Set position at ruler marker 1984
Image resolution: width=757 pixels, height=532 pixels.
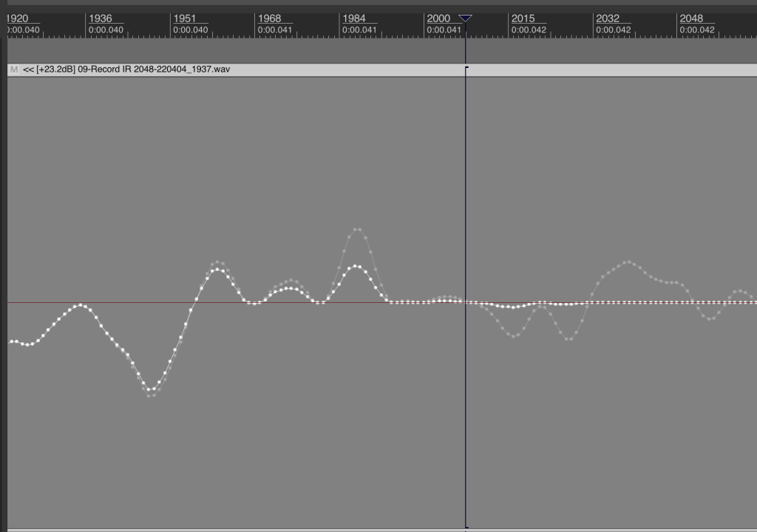coord(353,18)
